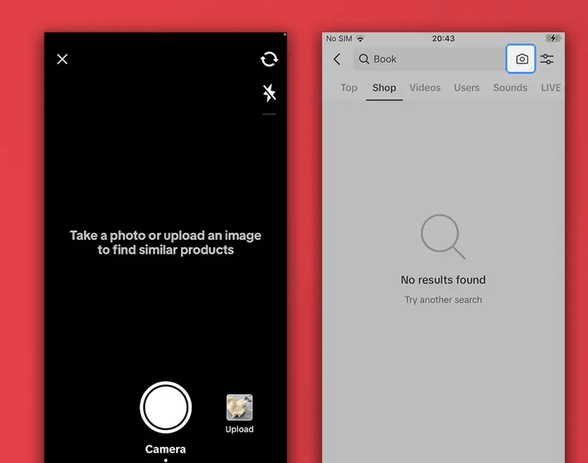
Task: Click the 20:43 clock text
Action: click(x=443, y=38)
